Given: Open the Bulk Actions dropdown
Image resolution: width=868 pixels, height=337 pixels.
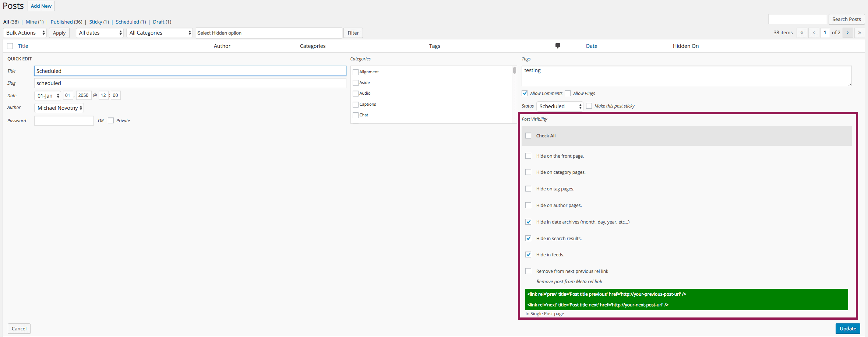Looking at the screenshot, I should click(x=25, y=33).
